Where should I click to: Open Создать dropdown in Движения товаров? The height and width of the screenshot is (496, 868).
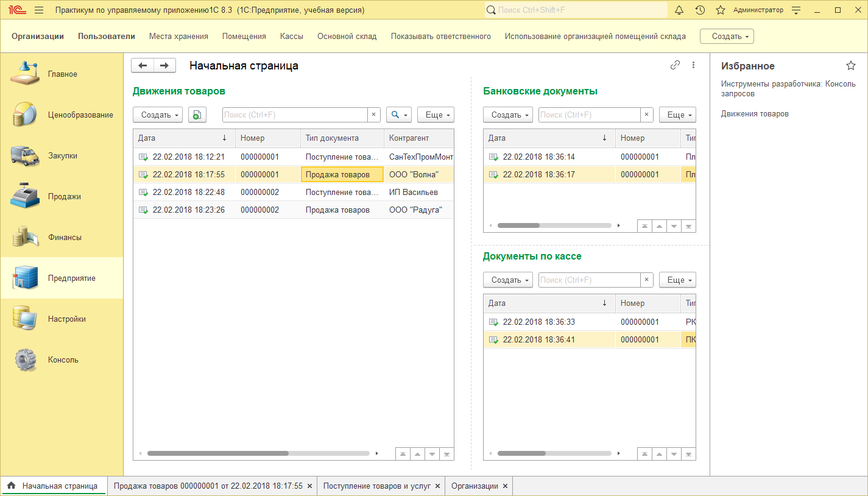158,115
